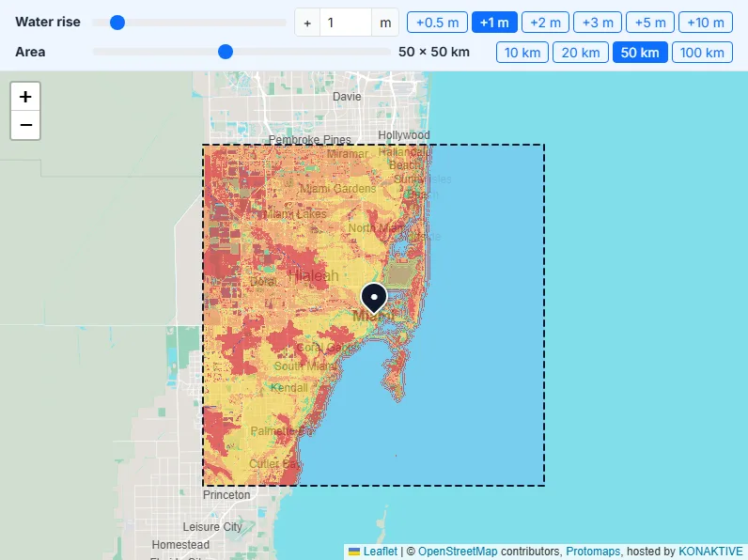
Task: Click the Miami Gardens map label
Action: (337, 189)
